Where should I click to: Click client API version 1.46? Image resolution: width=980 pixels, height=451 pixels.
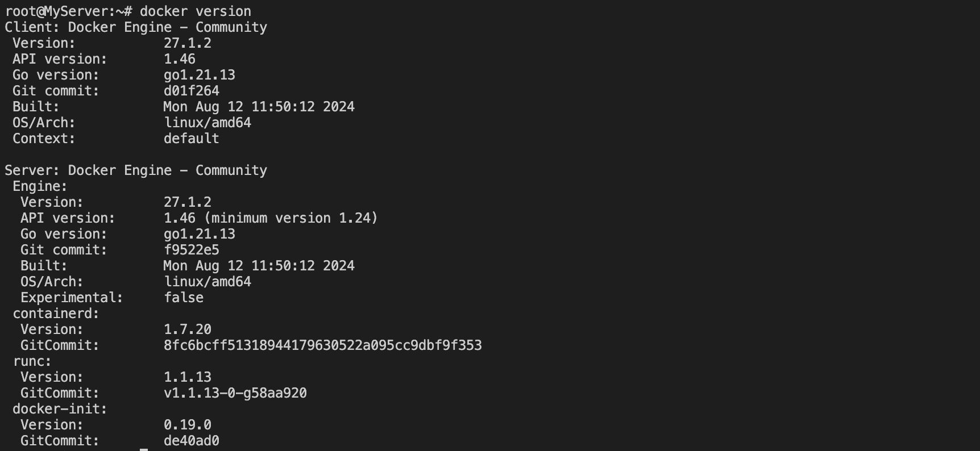click(x=180, y=59)
